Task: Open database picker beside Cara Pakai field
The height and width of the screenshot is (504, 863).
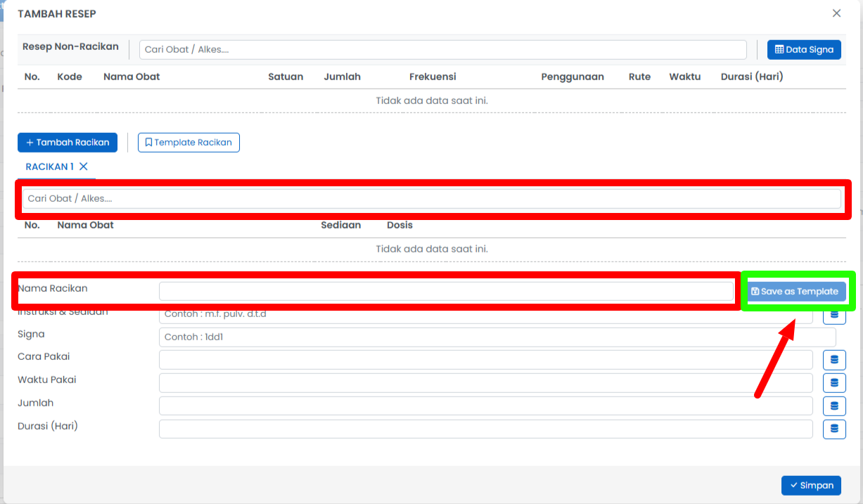Action: (x=834, y=360)
